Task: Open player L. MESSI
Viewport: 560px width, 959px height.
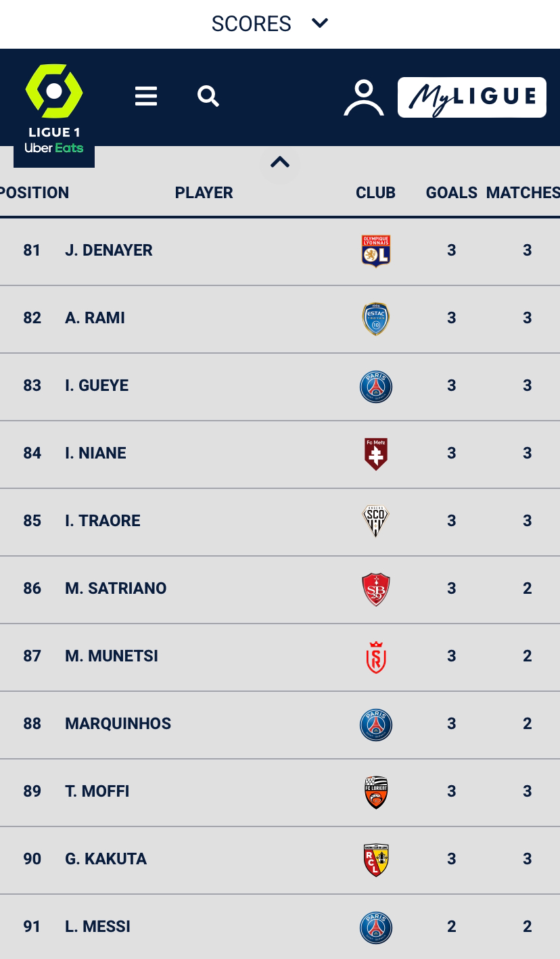Action: 97,927
